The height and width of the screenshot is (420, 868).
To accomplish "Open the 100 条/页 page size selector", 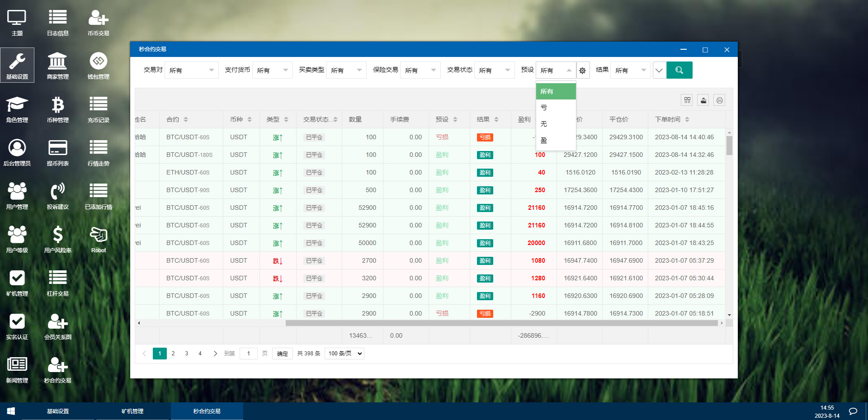I will tap(344, 354).
